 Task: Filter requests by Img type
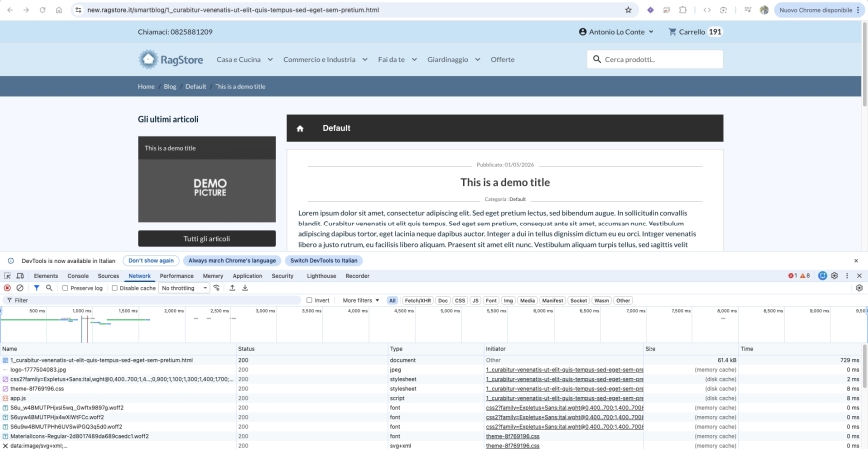coord(508,300)
